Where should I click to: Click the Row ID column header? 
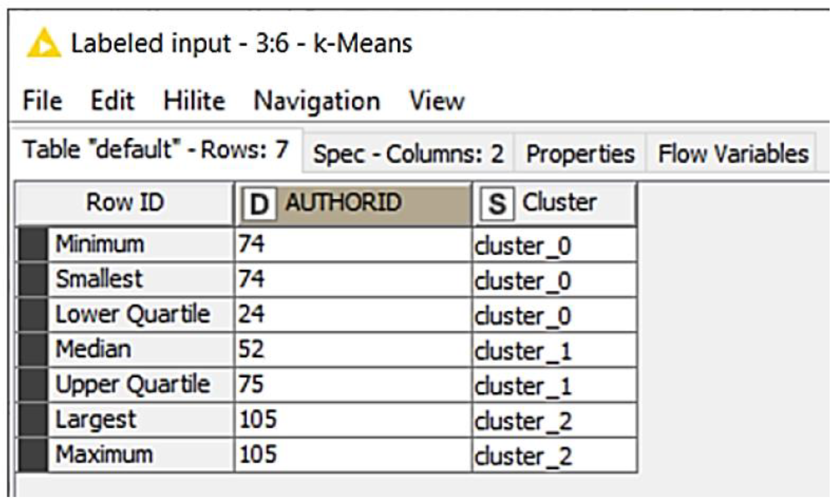[x=125, y=203]
